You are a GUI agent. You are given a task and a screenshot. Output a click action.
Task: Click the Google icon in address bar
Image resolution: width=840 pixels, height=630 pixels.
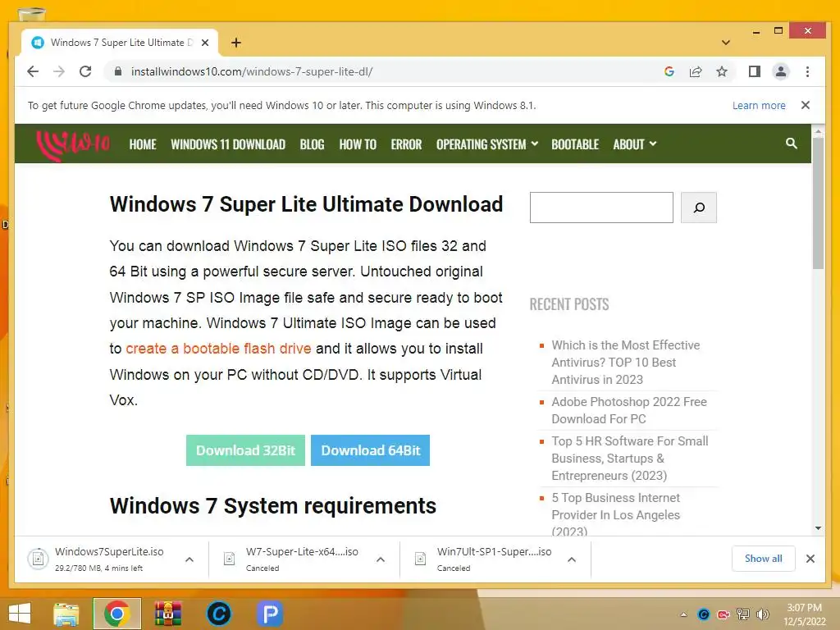click(x=669, y=71)
